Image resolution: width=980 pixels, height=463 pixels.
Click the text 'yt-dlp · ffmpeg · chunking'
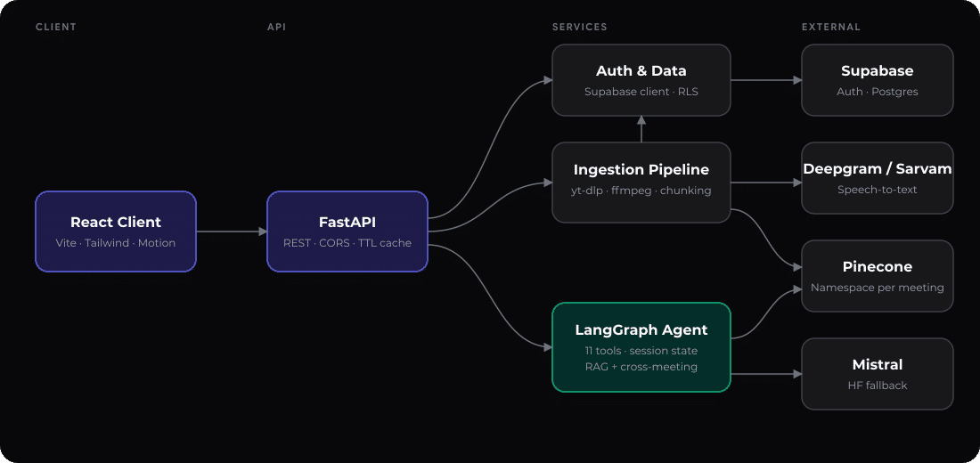(x=641, y=191)
